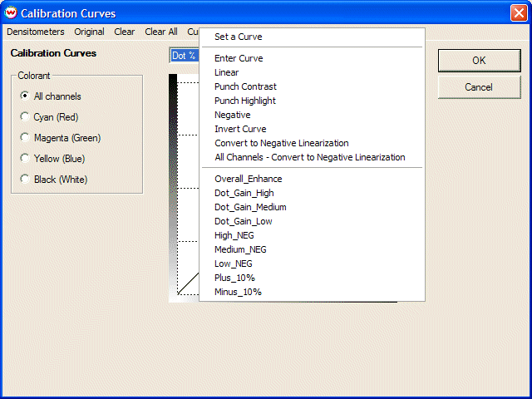This screenshot has width=532, height=399.
Task: Pick the Black (White) colorant option
Action: click(25, 180)
